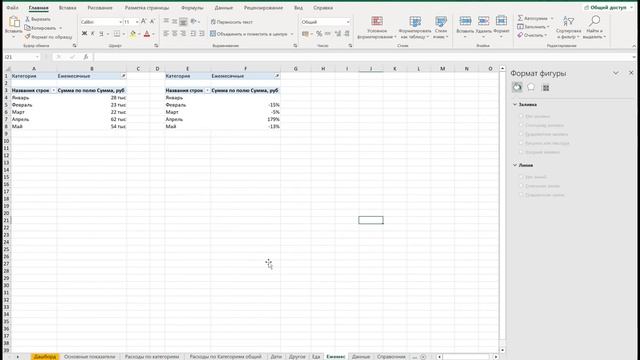Select second radio option under Заливка
This screenshot has width=640, height=360.
(521, 125)
